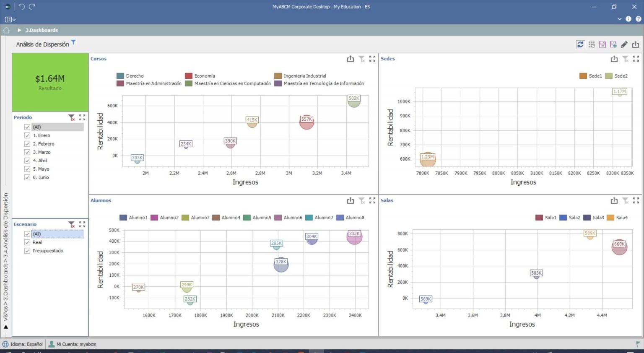This screenshot has height=353, width=644.
Task: Click the undo arrow in title bar
Action: pos(22,7)
